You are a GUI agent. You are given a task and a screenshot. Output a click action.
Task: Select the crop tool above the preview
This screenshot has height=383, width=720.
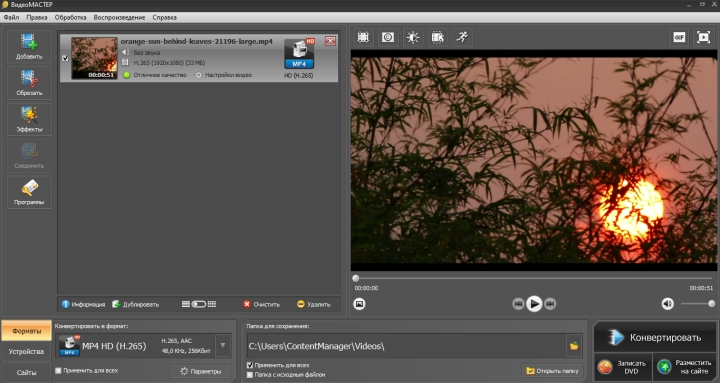363,37
